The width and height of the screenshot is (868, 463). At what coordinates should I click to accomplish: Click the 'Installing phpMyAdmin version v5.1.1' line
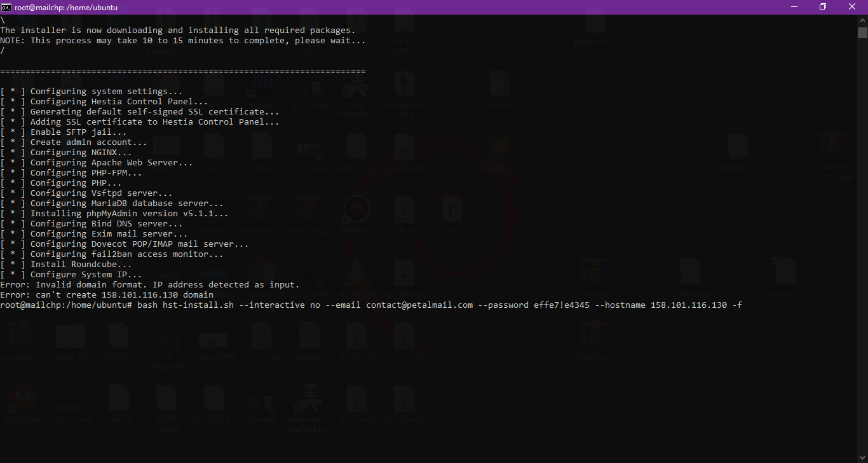click(129, 214)
